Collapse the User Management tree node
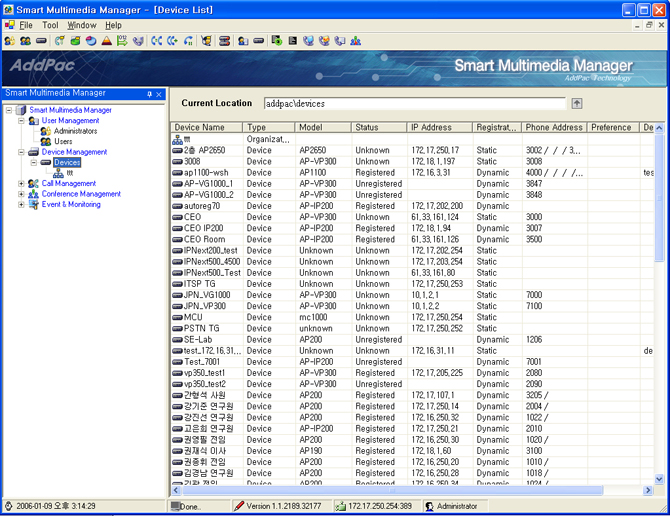670x516 pixels. 21,121
